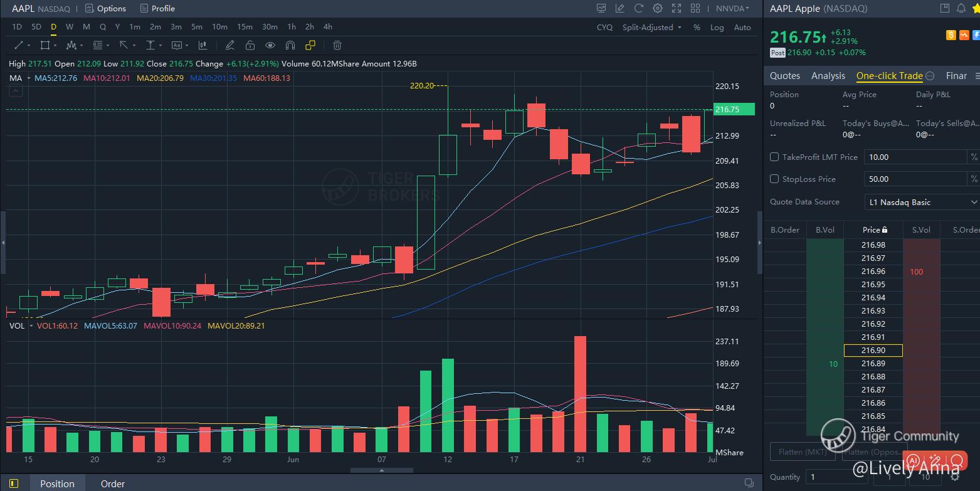This screenshot has width=980, height=491.
Task: Open the chart drawing edit icon
Action: click(620, 8)
